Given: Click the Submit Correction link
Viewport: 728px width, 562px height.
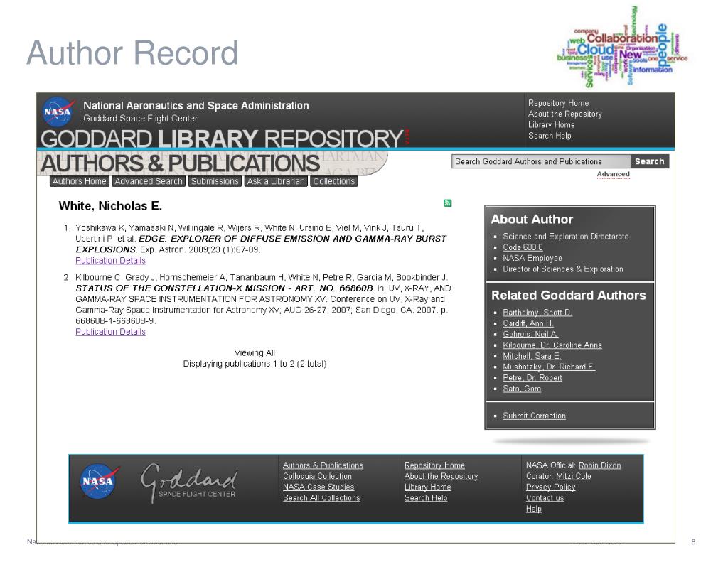Looking at the screenshot, I should click(535, 416).
